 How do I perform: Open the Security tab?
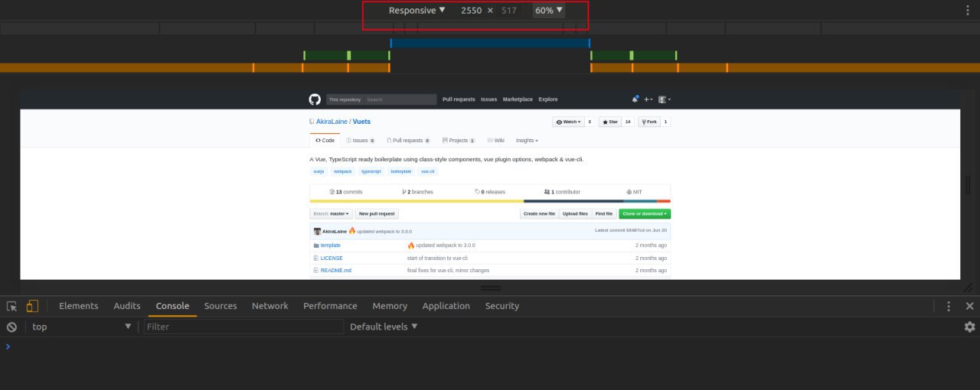point(502,306)
